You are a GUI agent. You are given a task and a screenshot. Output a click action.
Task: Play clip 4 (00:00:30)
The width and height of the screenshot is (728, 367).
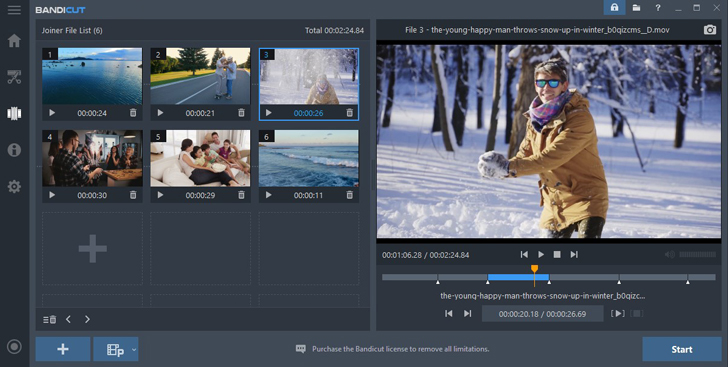52,195
